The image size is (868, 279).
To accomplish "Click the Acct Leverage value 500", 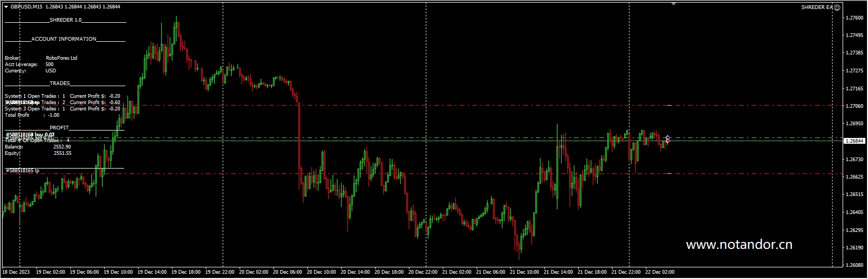I will coord(50,64).
